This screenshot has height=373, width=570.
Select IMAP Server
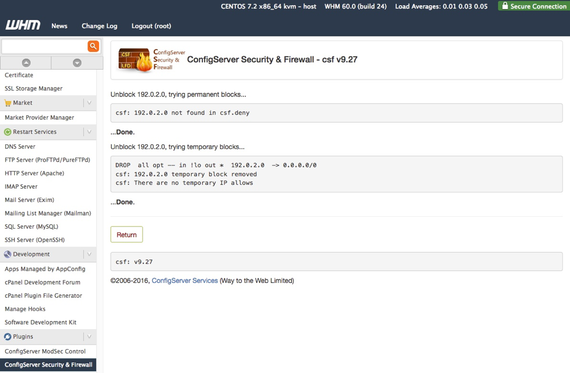coord(21,186)
